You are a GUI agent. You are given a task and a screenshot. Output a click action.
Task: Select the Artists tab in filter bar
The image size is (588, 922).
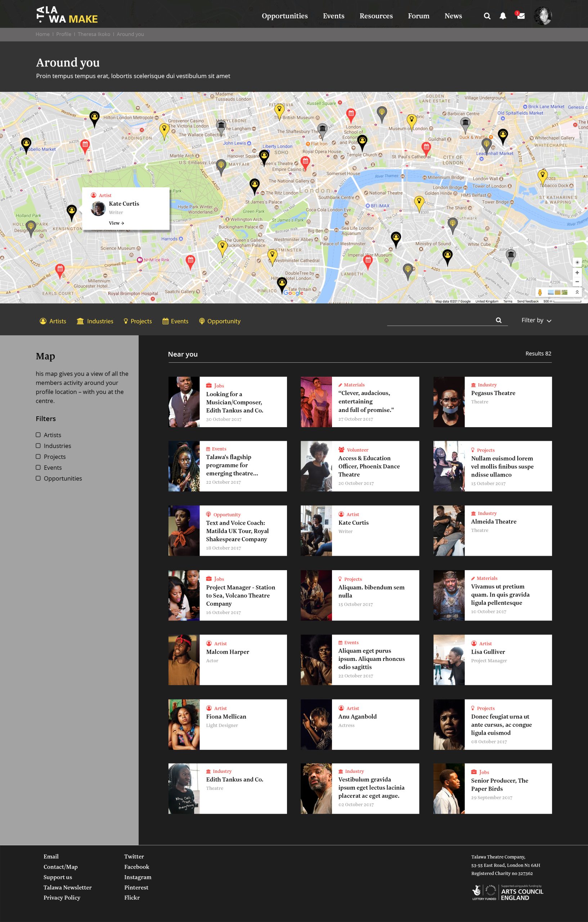click(53, 321)
